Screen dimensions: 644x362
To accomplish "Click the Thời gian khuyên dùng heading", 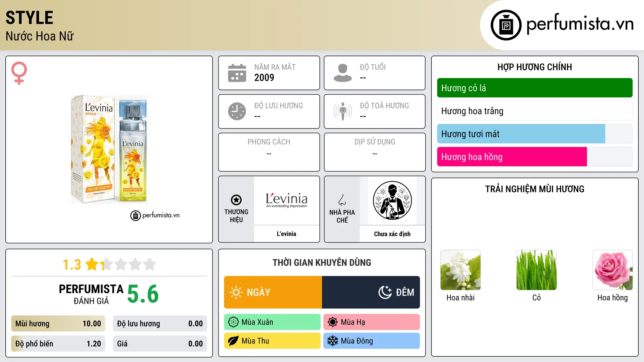I will (322, 262).
